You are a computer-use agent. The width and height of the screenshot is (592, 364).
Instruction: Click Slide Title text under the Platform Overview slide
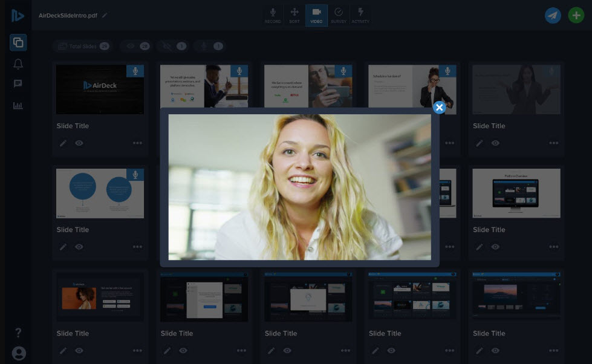pyautogui.click(x=489, y=230)
